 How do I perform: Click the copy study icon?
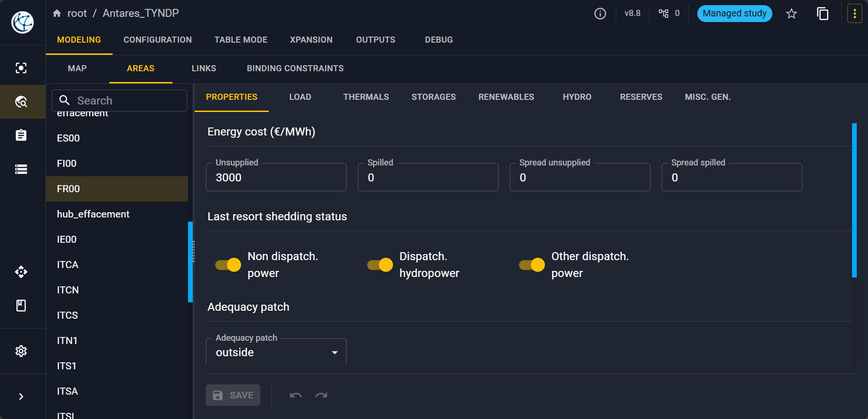pyautogui.click(x=823, y=14)
